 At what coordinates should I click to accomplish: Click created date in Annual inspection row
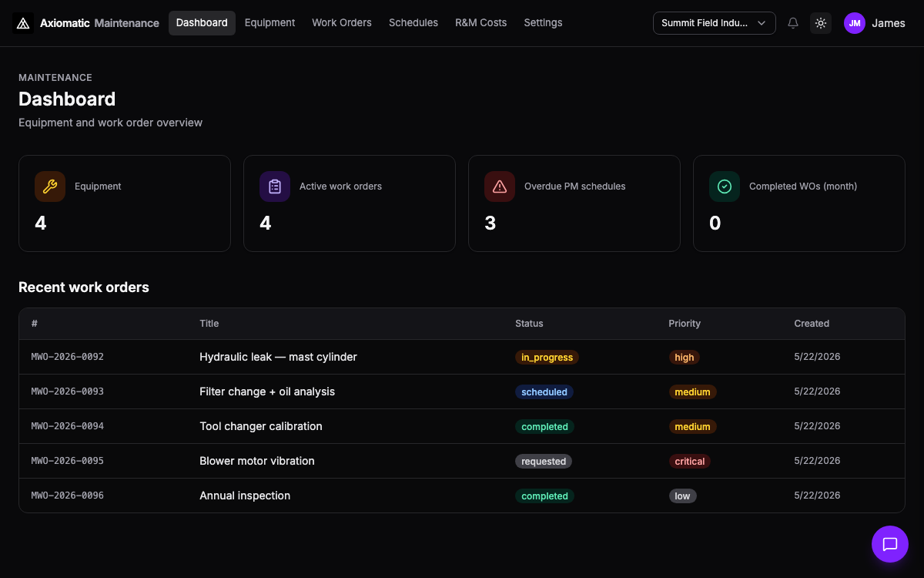point(817,496)
